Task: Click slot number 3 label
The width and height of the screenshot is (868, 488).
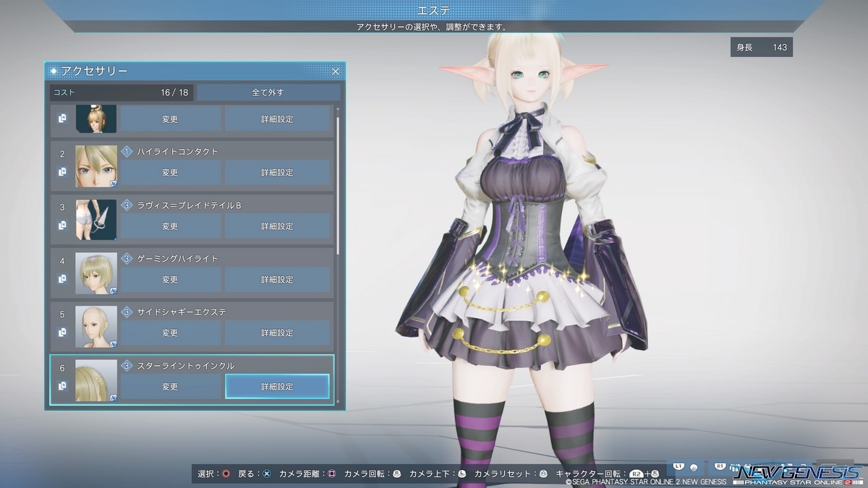Action: [62, 207]
